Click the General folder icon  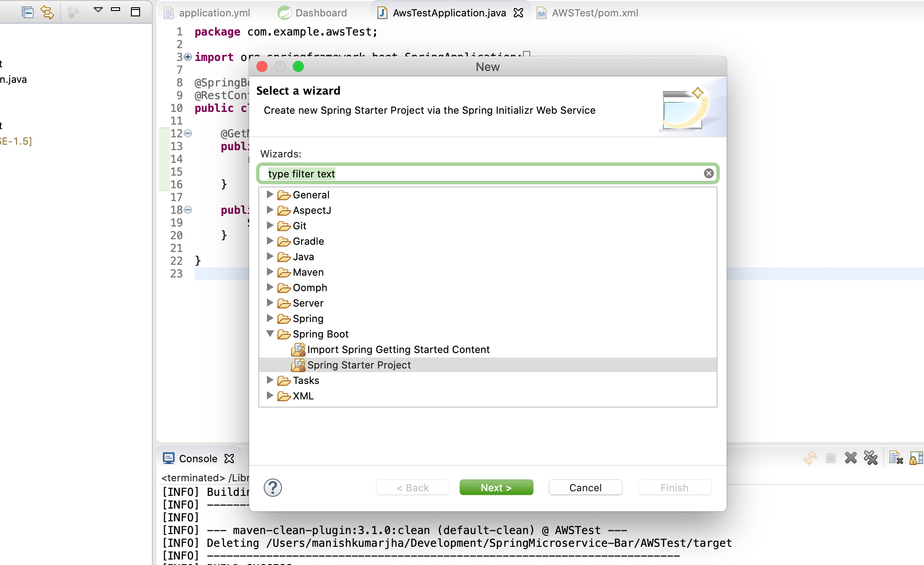coord(284,195)
